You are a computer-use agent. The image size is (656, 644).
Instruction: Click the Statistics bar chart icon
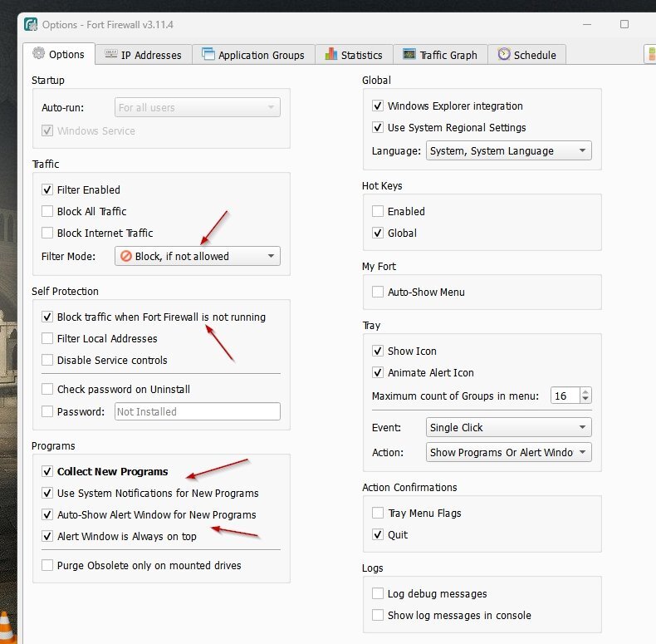click(331, 54)
